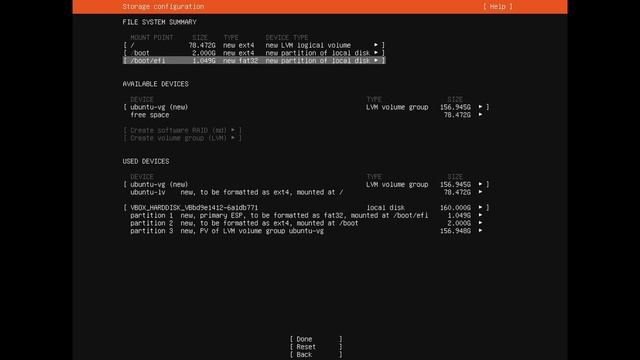The height and width of the screenshot is (360, 640).
Task: Expand arrow of the partition 2 row
Action: (480, 223)
